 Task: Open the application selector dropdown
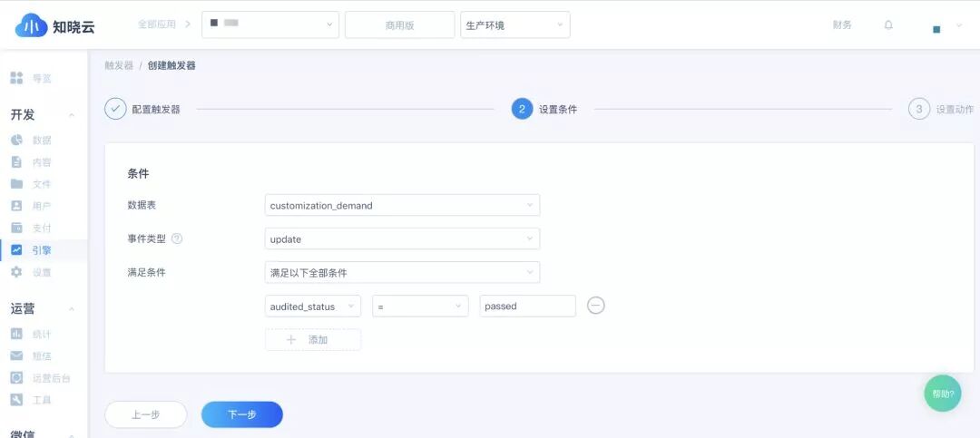point(270,24)
